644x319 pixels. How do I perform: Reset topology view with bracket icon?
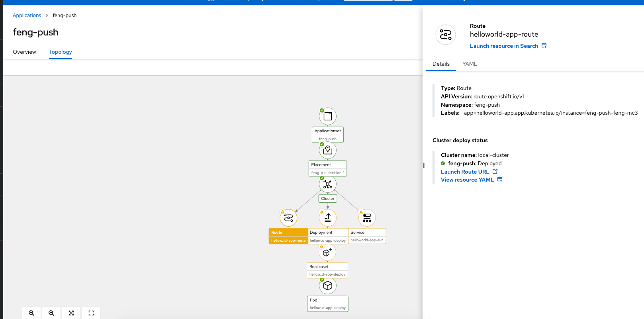click(91, 313)
